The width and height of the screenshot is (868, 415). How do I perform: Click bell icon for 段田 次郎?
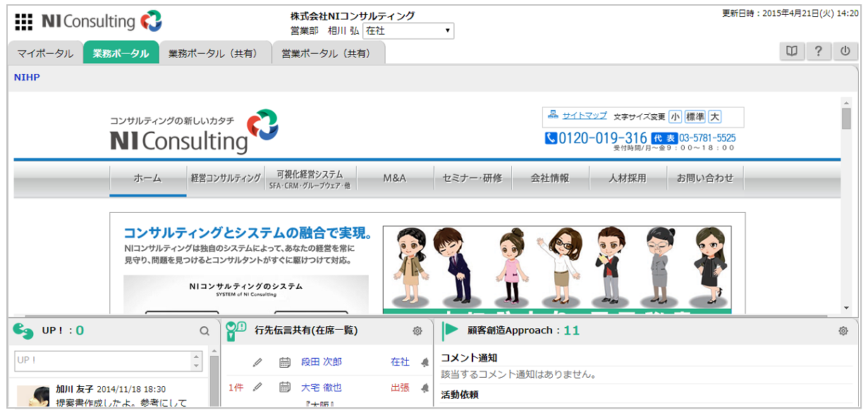tap(424, 362)
